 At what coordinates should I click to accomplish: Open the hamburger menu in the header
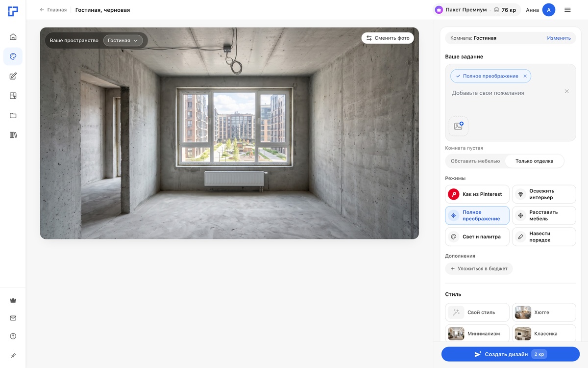[x=567, y=10]
